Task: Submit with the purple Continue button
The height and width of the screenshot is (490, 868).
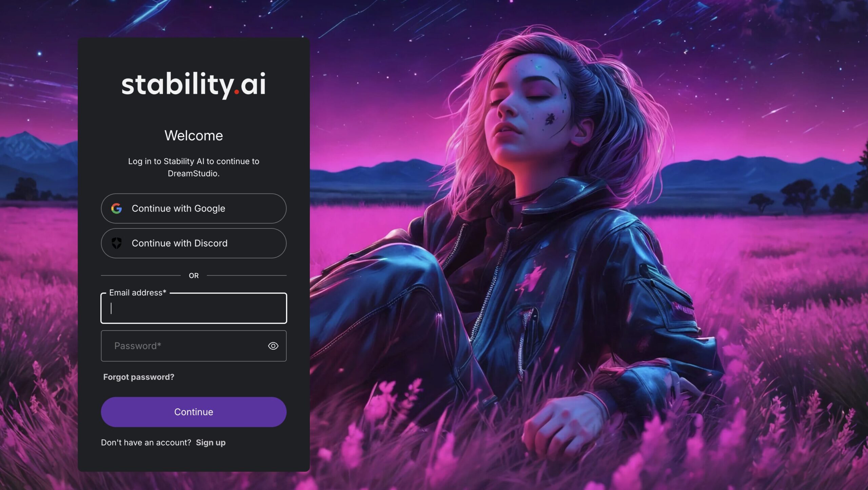Action: 194,412
